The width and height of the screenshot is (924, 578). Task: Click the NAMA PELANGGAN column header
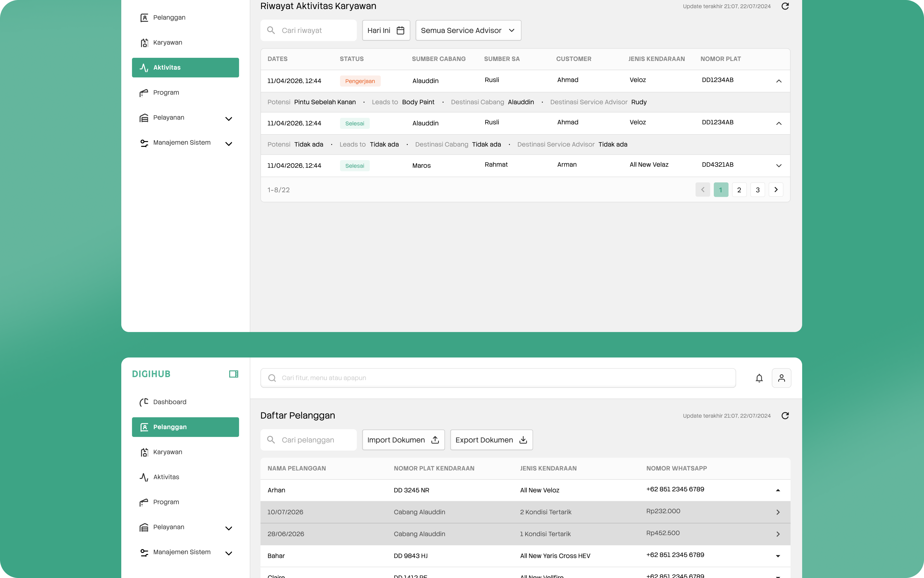(x=297, y=468)
